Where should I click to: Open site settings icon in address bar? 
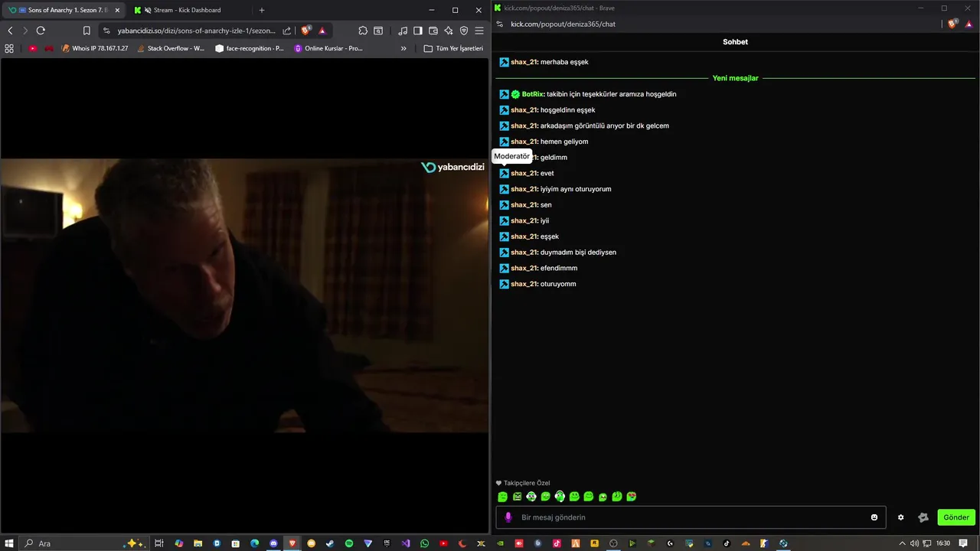[x=106, y=31]
